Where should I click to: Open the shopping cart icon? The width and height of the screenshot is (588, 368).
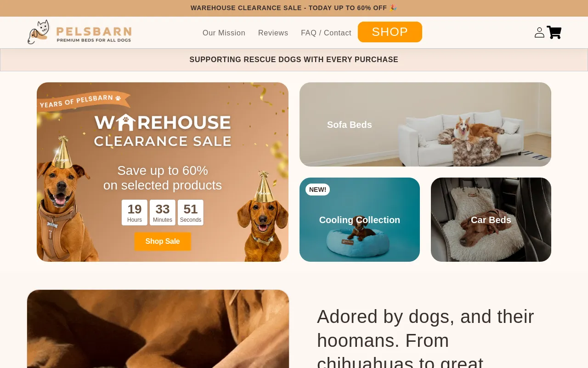[554, 33]
